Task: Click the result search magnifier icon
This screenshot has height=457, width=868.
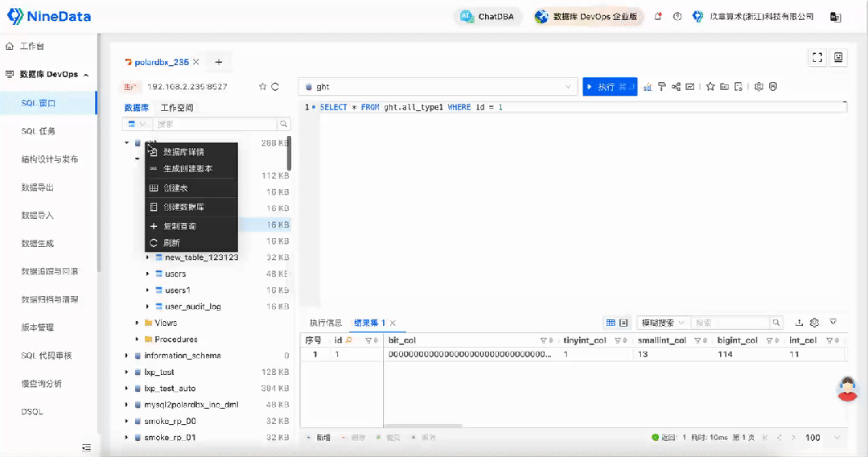Action: (776, 323)
